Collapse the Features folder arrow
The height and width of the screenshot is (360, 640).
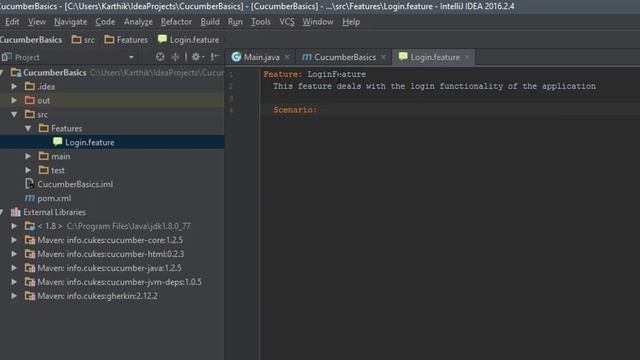point(28,129)
